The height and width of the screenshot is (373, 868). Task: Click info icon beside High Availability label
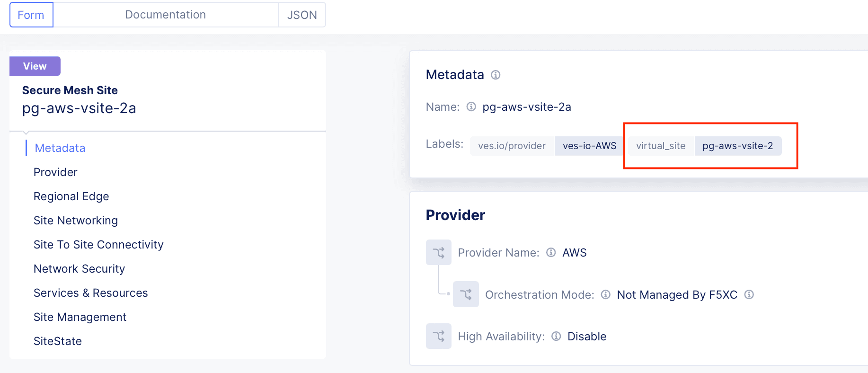click(x=556, y=336)
